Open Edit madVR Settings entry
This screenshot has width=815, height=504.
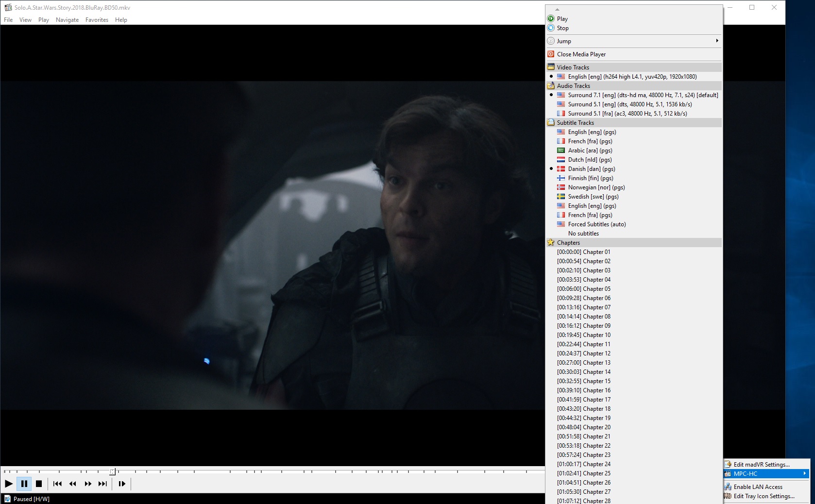pos(766,465)
